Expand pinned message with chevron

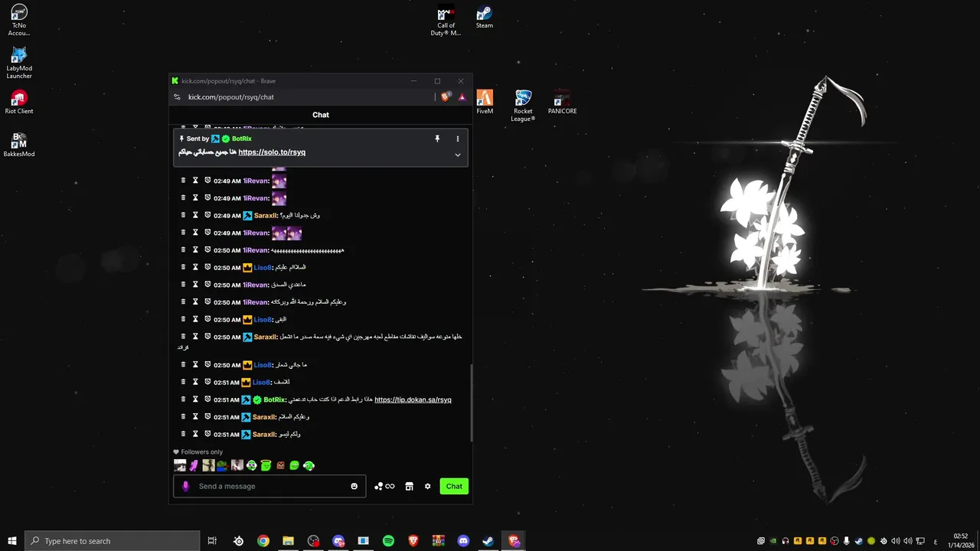tap(458, 155)
